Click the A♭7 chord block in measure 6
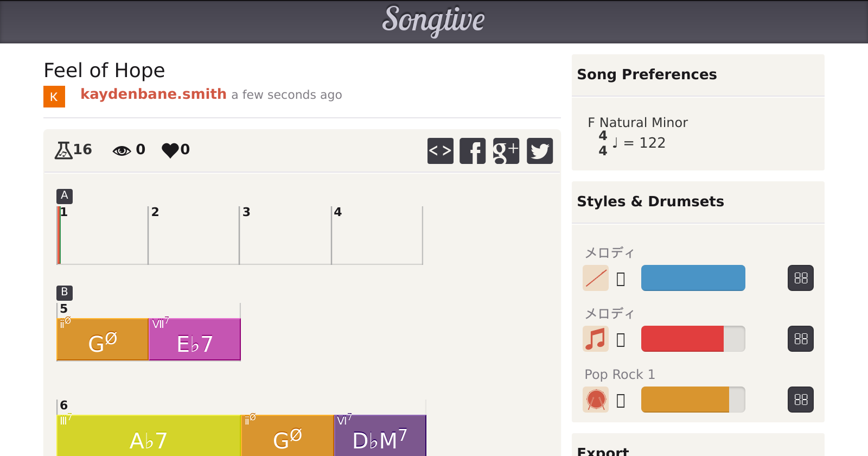The width and height of the screenshot is (868, 456). [149, 436]
